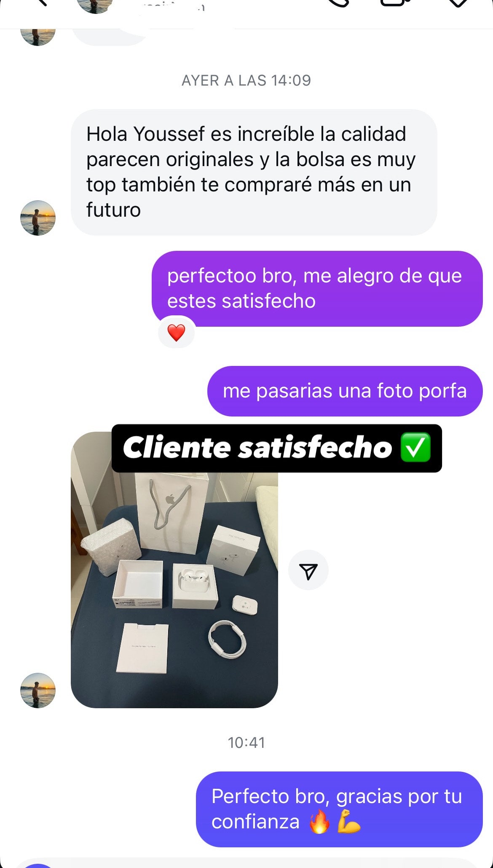Start a voice call with the phone icon
The image size is (493, 868).
click(x=339, y=3)
